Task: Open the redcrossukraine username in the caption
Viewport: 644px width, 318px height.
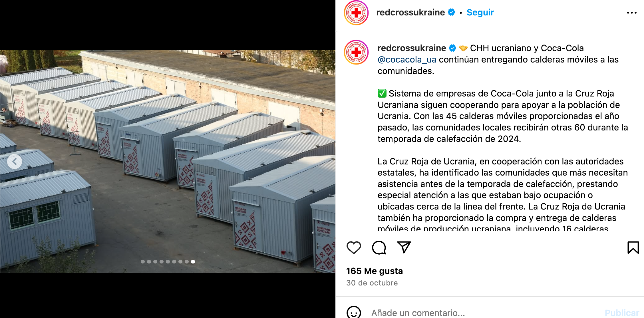Action: click(412, 48)
